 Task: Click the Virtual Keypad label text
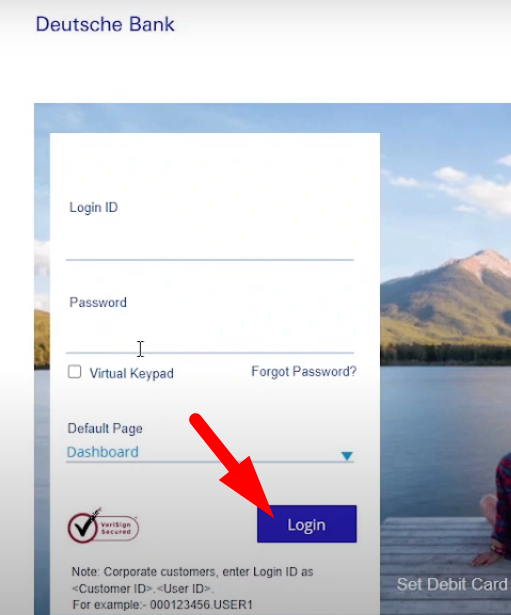[131, 373]
